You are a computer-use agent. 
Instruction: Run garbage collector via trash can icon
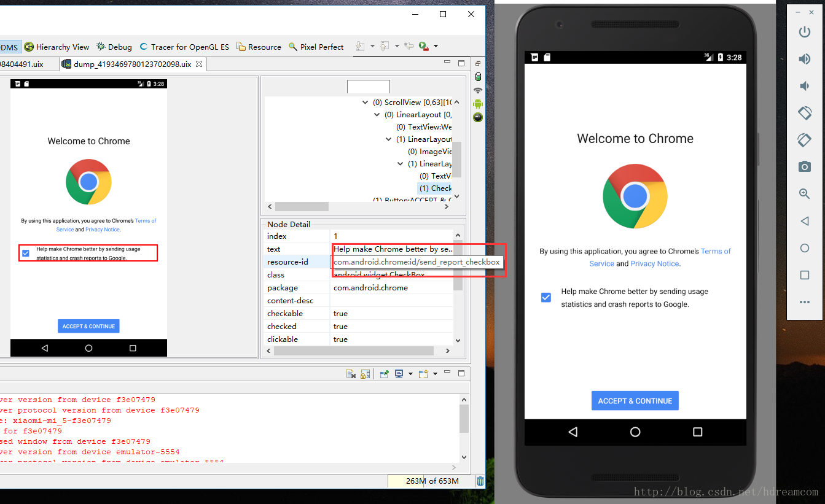(480, 481)
